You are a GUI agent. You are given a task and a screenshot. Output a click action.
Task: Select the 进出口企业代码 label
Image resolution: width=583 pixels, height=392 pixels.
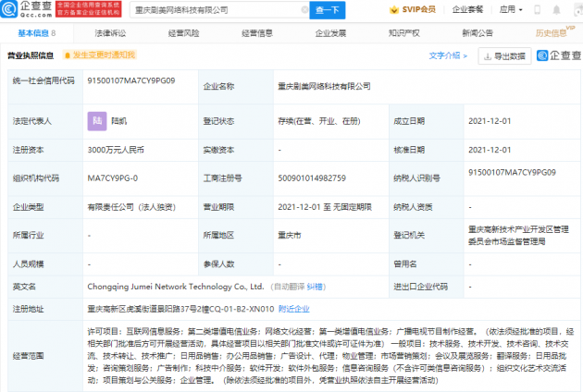tap(420, 287)
